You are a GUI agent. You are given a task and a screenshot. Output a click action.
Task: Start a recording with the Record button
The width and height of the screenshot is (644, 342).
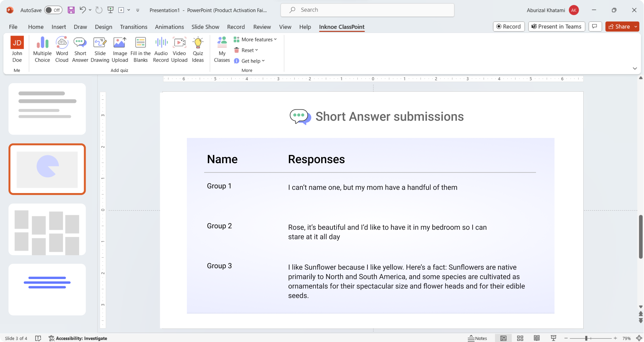508,26
